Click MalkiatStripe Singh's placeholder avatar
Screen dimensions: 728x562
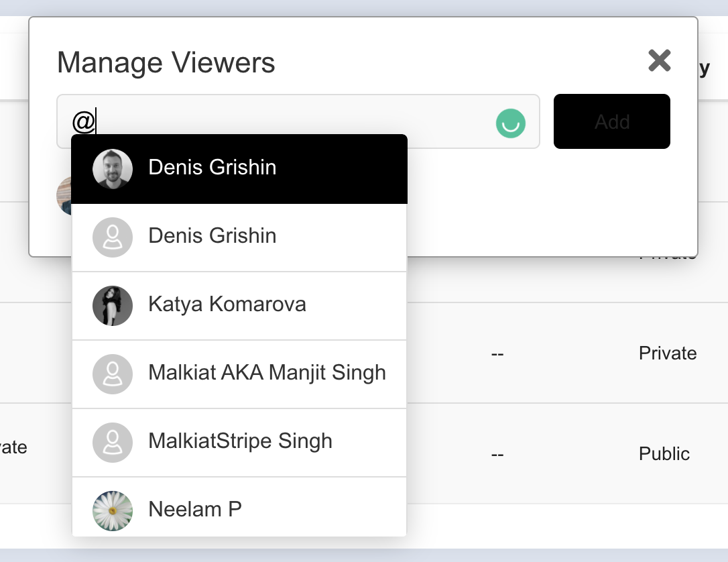coord(112,442)
